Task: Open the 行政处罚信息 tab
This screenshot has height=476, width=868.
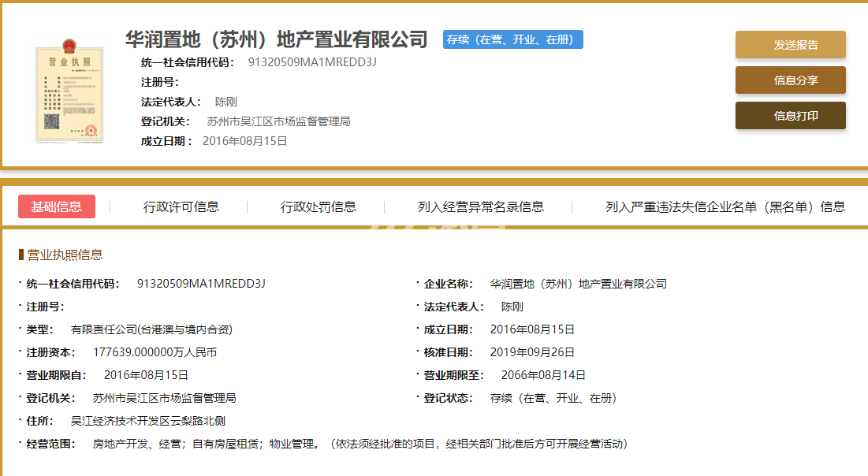Action: (x=319, y=207)
